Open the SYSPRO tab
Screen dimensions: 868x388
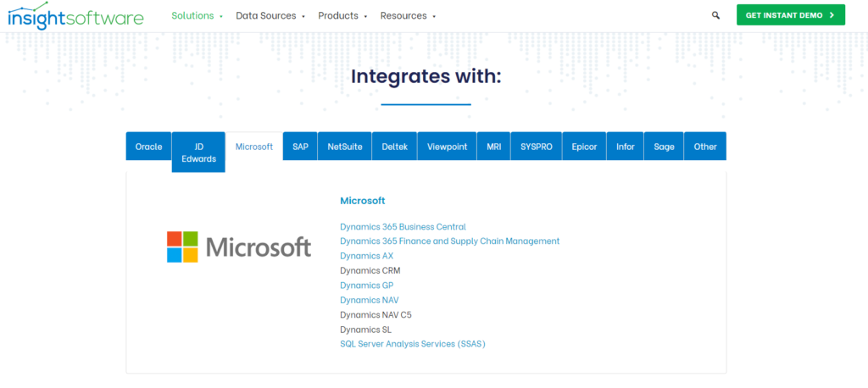click(x=537, y=147)
